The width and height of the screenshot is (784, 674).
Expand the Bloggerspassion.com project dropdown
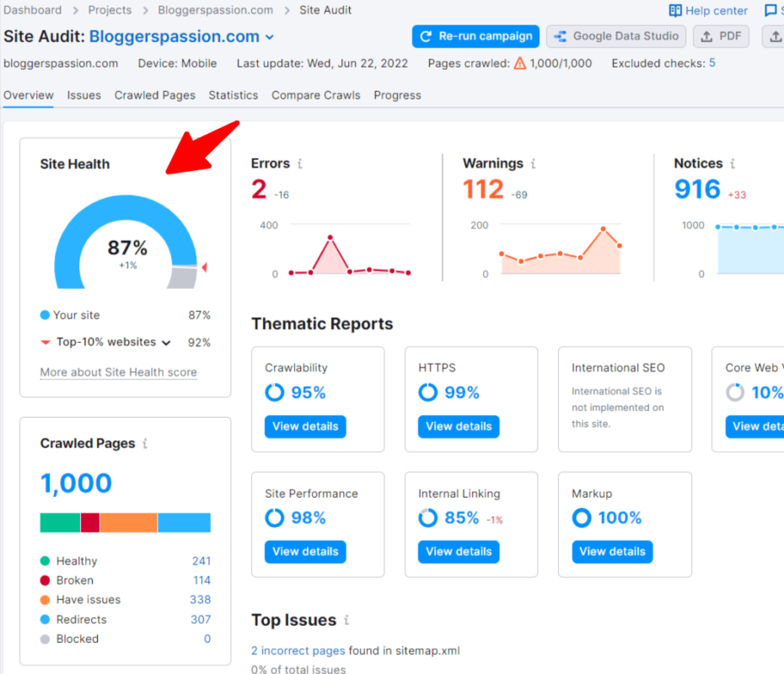point(270,37)
